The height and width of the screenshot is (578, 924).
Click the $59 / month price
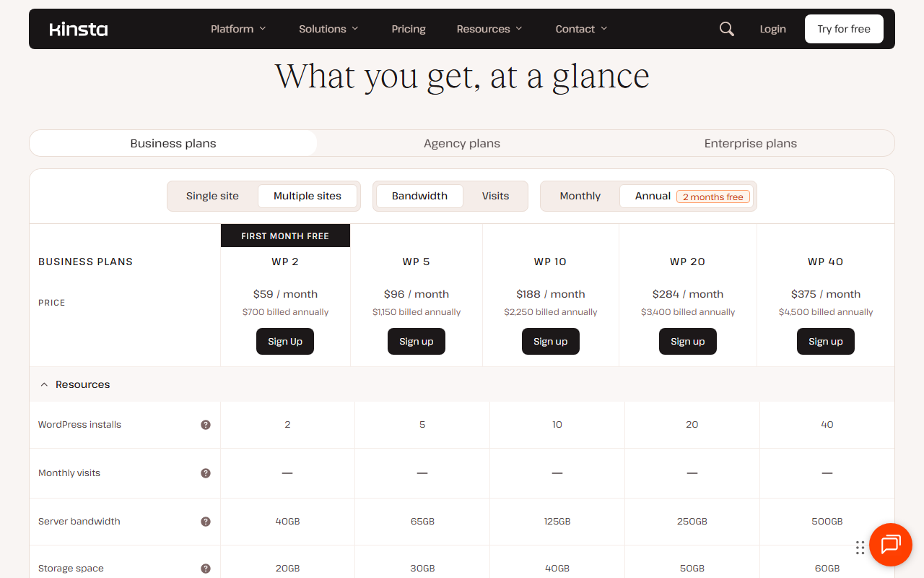tap(285, 294)
